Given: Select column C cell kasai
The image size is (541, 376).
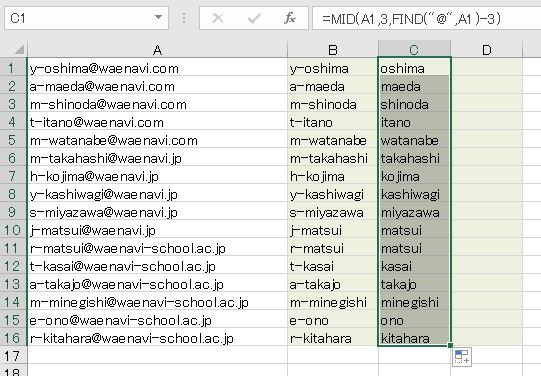Looking at the screenshot, I should 414,266.
